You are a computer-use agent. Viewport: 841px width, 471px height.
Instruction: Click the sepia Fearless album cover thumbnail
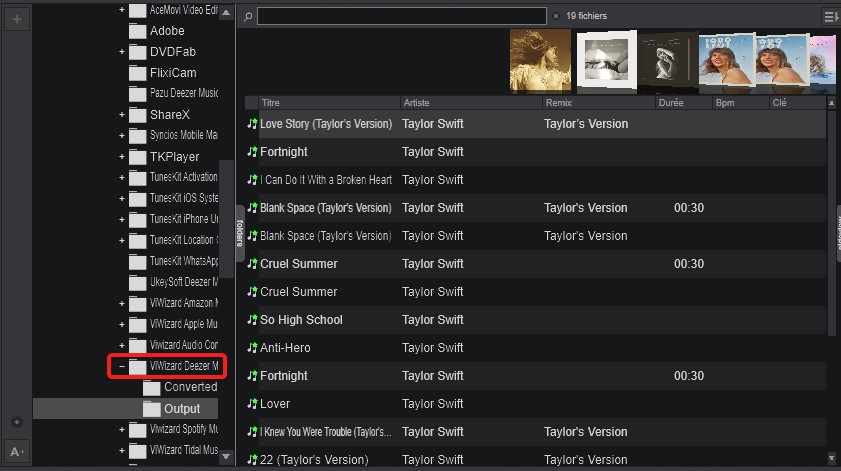[540, 61]
